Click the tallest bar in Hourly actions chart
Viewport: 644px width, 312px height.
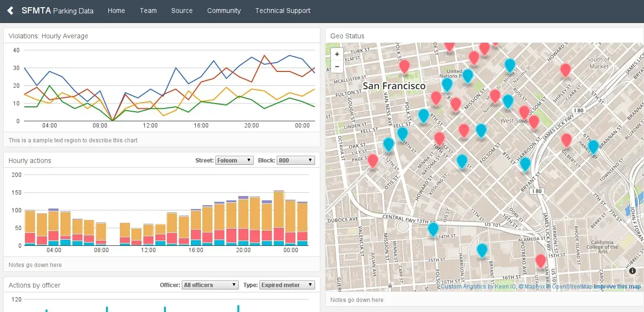[279, 218]
